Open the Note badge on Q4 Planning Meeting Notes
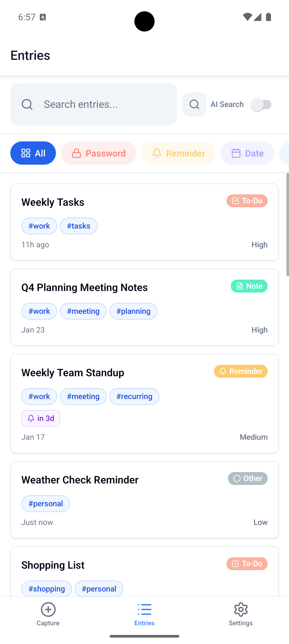 pyautogui.click(x=249, y=286)
